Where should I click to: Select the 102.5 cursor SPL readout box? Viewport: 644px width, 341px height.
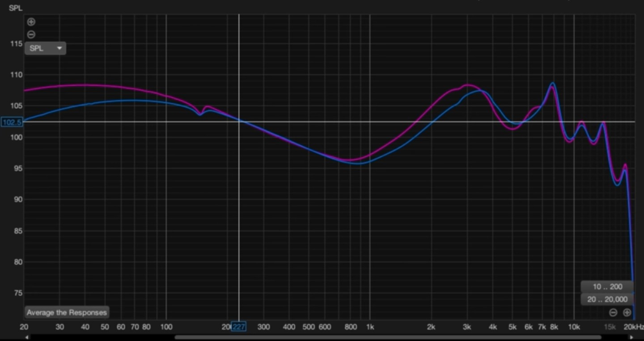click(11, 122)
